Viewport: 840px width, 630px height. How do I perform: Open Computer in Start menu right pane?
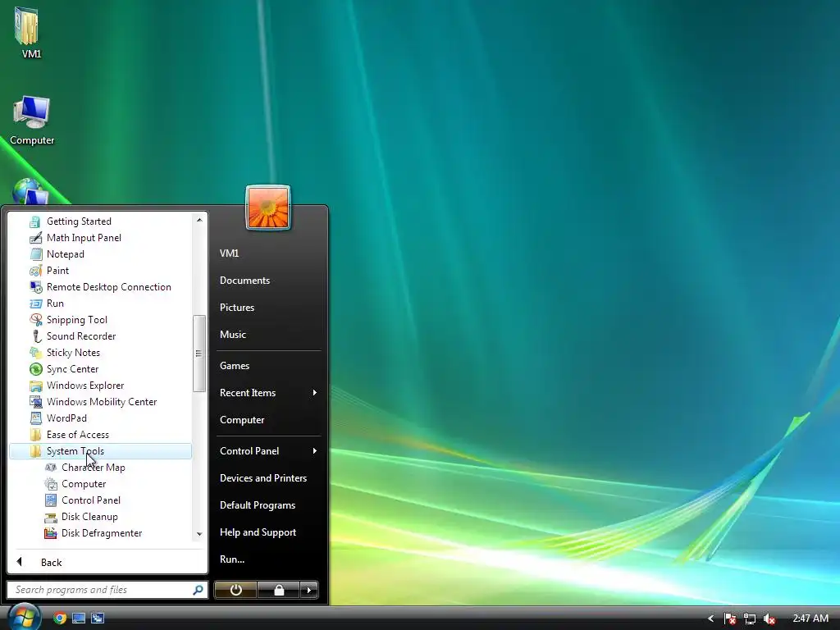point(242,420)
